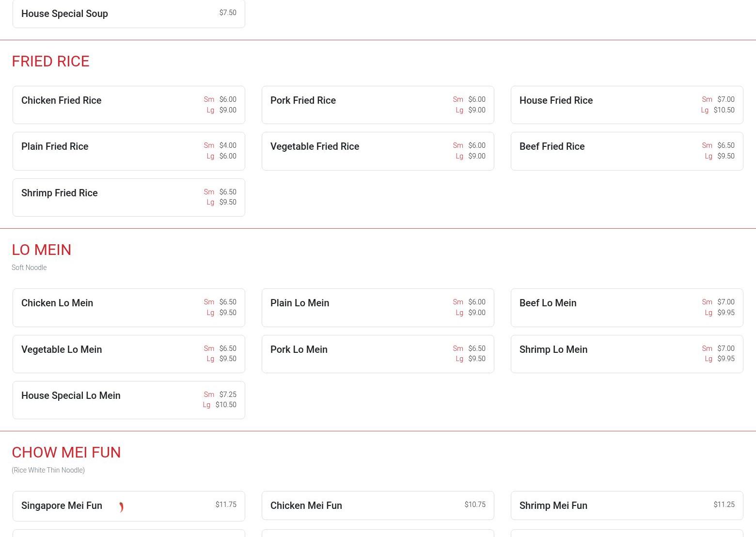The height and width of the screenshot is (537, 756).
Task: Choose Pork Fried Rice card
Action: (378, 105)
